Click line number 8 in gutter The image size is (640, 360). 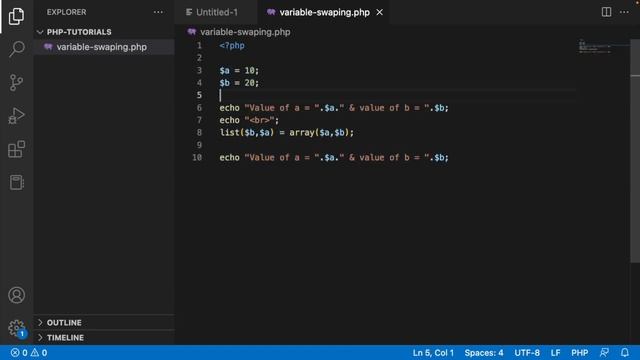click(x=199, y=133)
